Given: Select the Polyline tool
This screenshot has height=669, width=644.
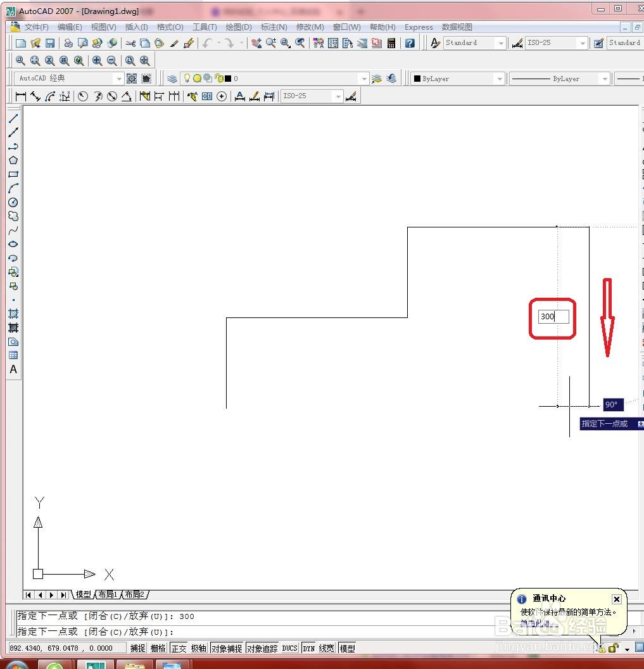Looking at the screenshot, I should coord(13,146).
